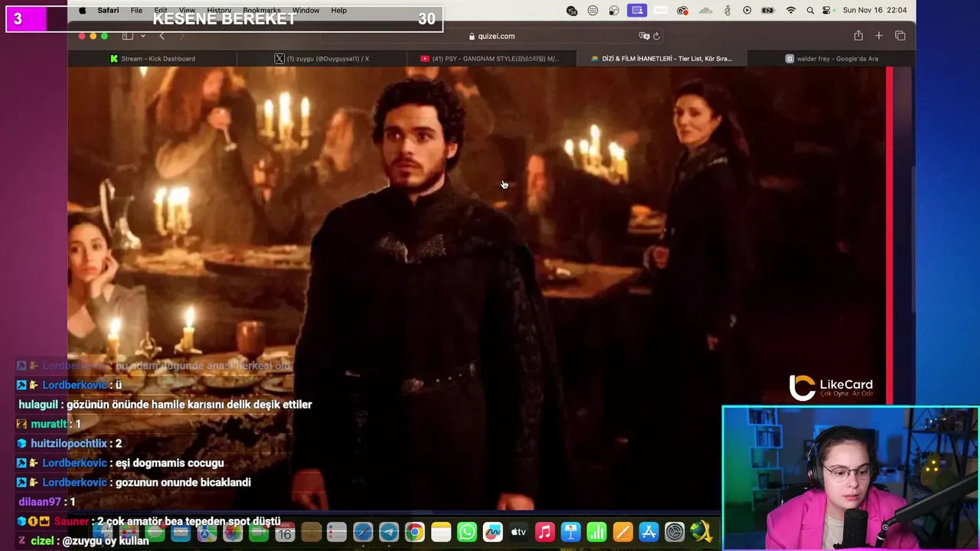Open the Bookmarks menu
The height and width of the screenshot is (551, 980).
click(261, 11)
